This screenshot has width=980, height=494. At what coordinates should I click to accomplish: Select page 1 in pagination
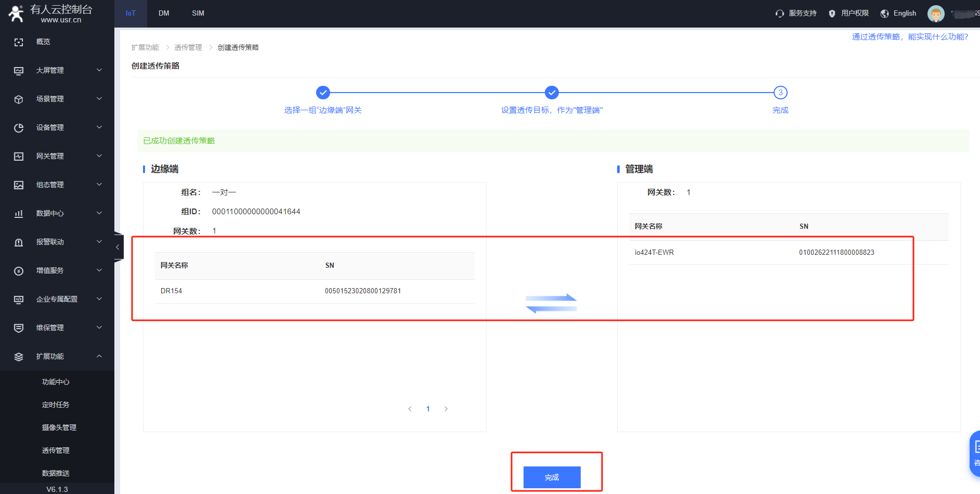[428, 409]
